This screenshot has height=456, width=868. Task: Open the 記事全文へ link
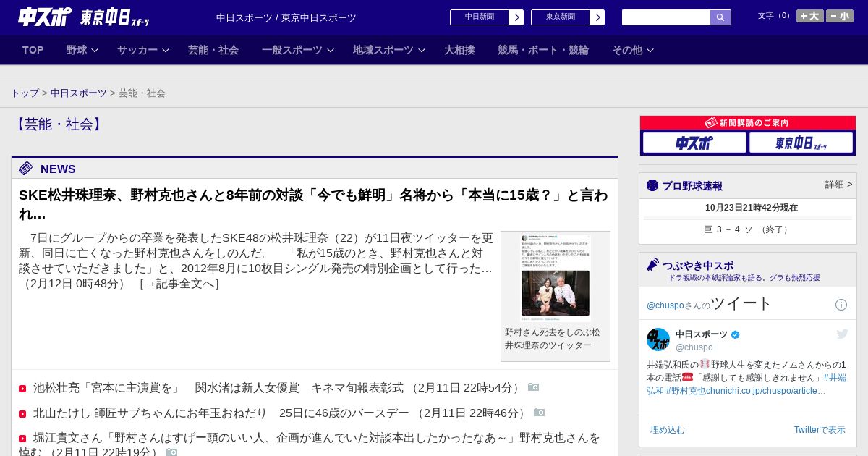pyautogui.click(x=180, y=284)
